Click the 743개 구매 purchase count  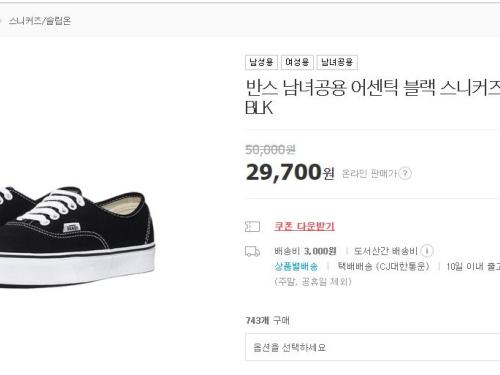coord(267,320)
